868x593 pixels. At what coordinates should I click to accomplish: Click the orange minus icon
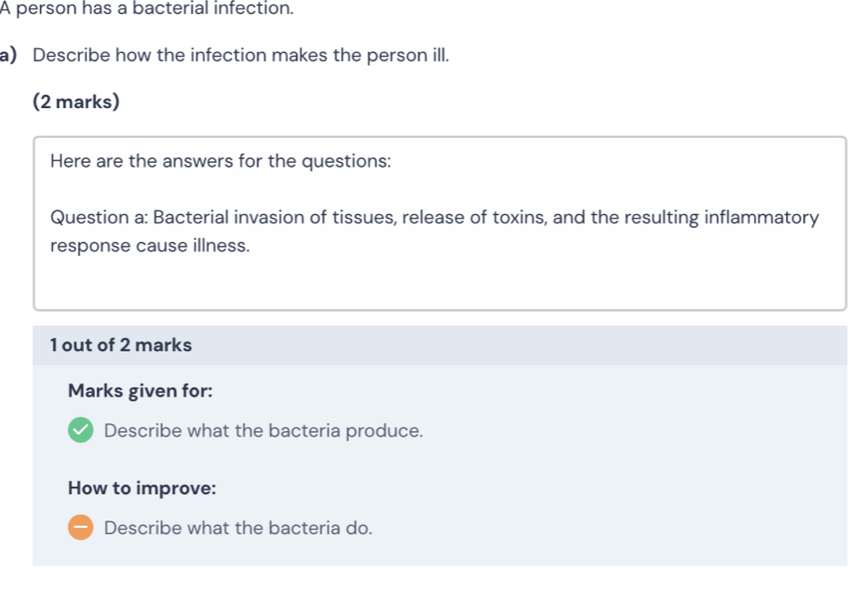[81, 528]
